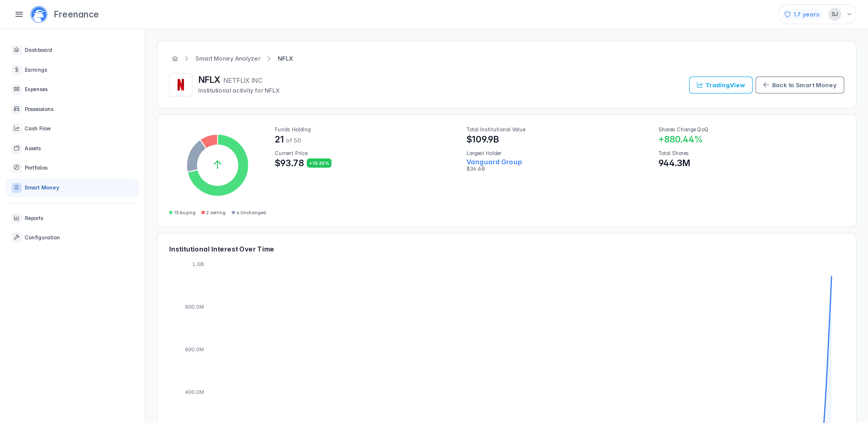This screenshot has width=868, height=423.
Task: Click the Portfolios pie icon
Action: pyautogui.click(x=16, y=168)
